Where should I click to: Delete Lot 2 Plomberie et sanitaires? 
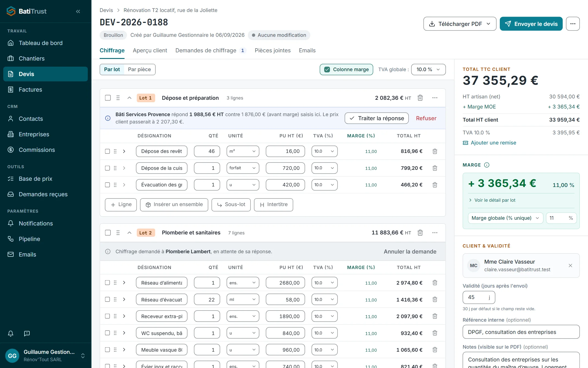tap(420, 233)
